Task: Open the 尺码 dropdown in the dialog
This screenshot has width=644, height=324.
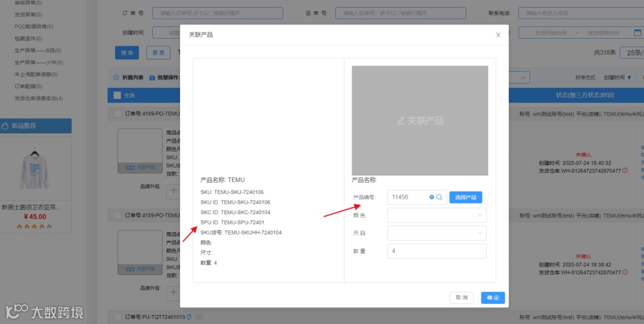Action: click(437, 233)
